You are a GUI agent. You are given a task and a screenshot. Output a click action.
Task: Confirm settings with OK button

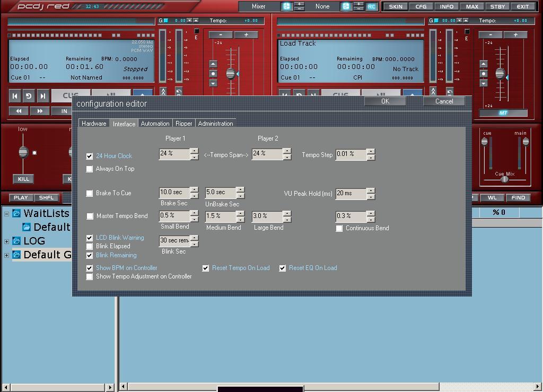click(385, 101)
